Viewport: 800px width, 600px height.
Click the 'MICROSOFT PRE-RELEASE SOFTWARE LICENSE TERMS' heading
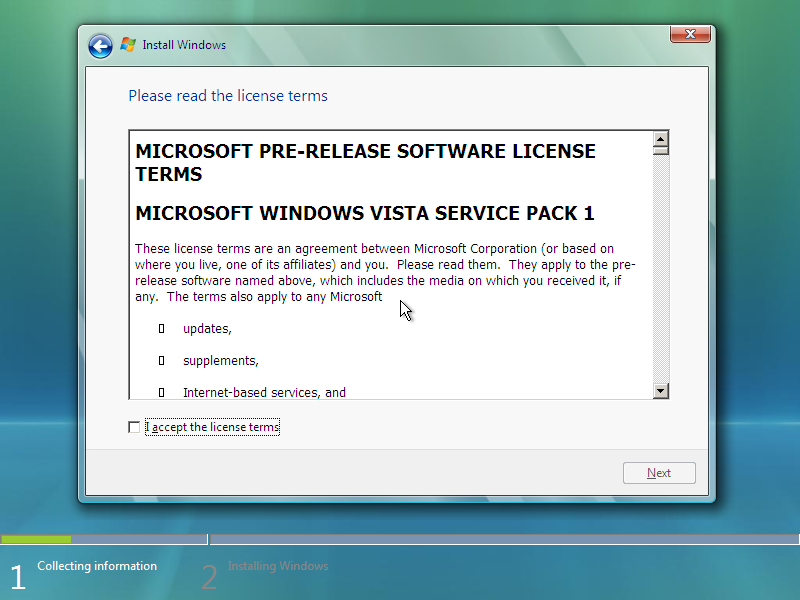[x=365, y=163]
